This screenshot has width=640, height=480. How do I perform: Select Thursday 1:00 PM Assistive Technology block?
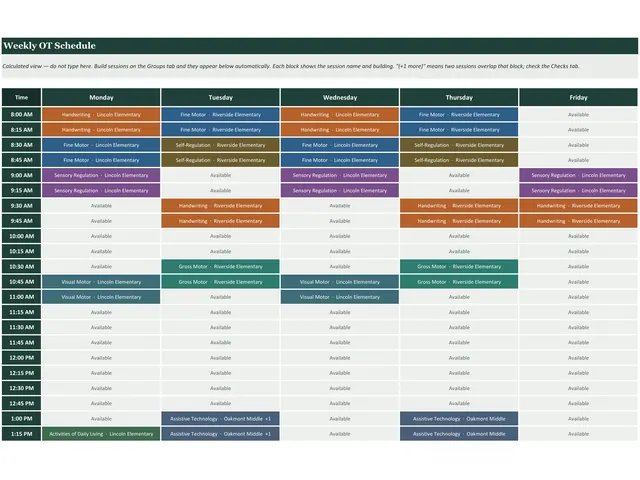click(459, 419)
